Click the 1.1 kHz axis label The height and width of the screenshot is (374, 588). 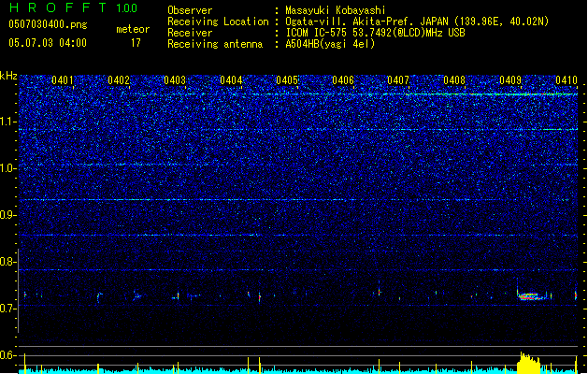(x=8, y=122)
